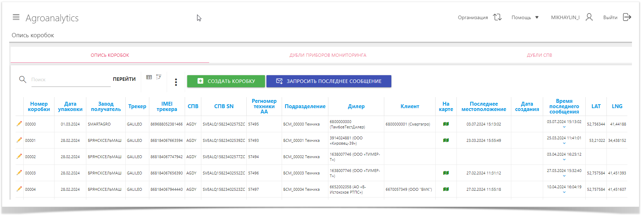Click the logout exit icon

tap(627, 17)
